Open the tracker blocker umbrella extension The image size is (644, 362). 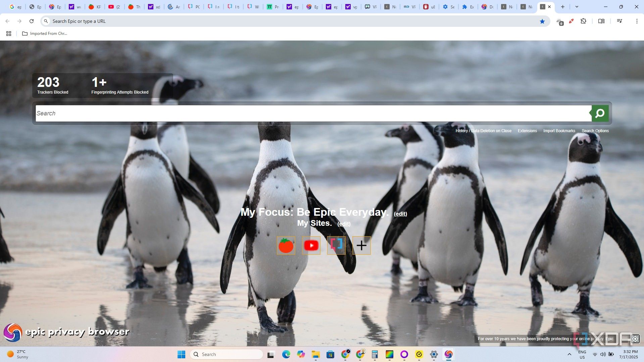click(x=559, y=21)
